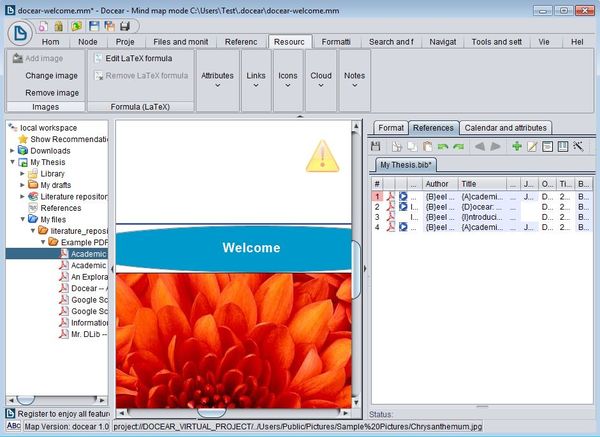Click the bookmark icon in References toolbar
The width and height of the screenshot is (600, 437).
coord(563,146)
